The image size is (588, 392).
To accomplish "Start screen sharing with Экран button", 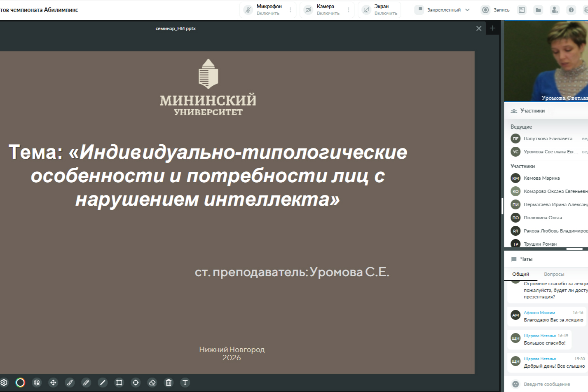I will coord(380,10).
